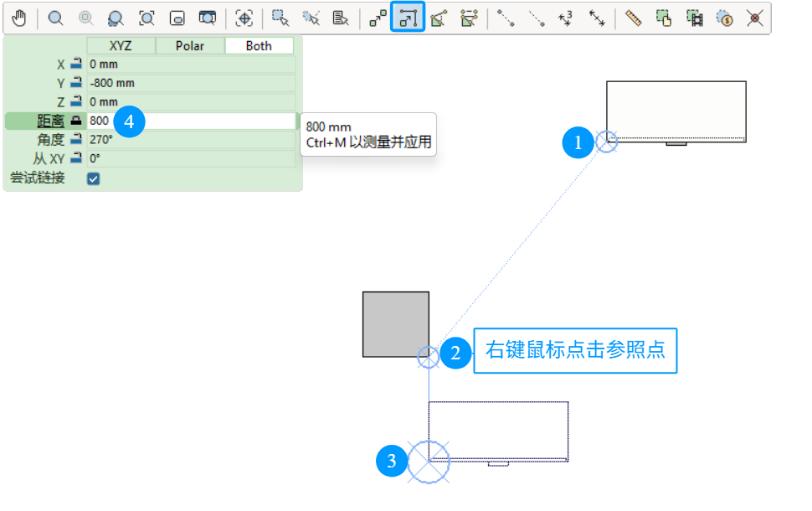The height and width of the screenshot is (511, 812).
Task: Toggle the lock next to 角度
Action: point(76,139)
